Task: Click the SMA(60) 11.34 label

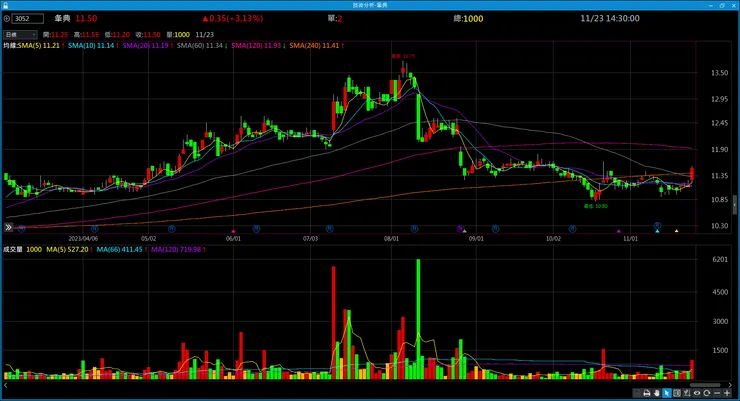Action: 200,46
